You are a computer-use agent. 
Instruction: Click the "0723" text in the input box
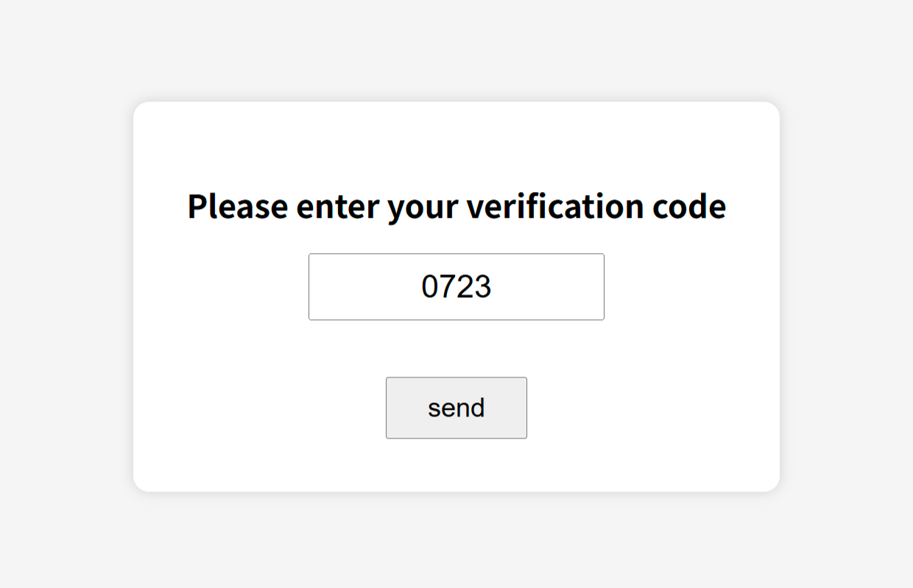[x=456, y=287]
